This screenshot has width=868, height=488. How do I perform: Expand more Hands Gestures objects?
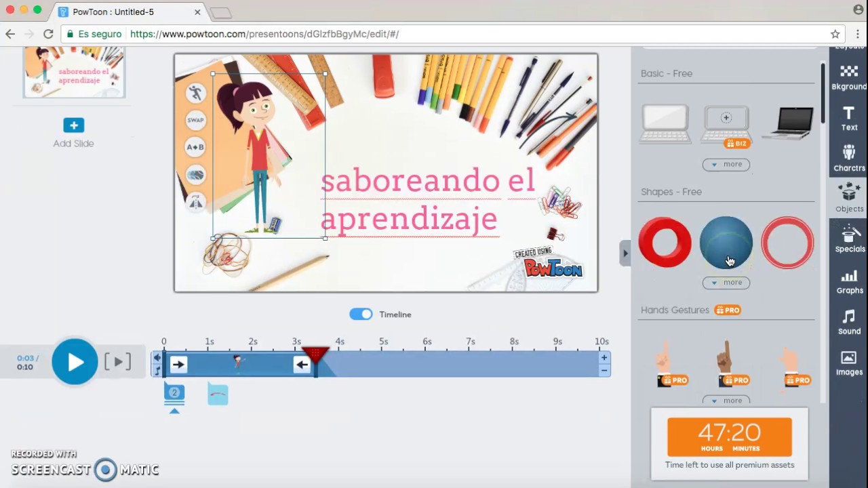pos(726,400)
